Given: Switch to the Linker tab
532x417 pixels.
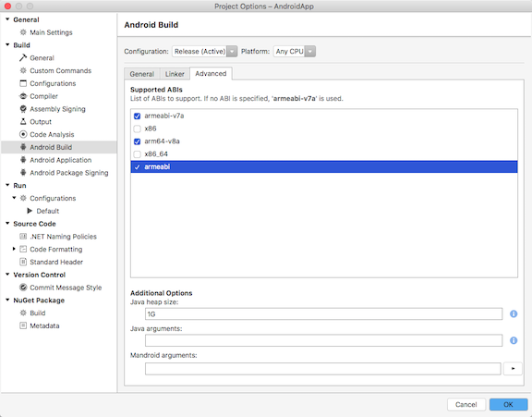Looking at the screenshot, I should tap(175, 74).
